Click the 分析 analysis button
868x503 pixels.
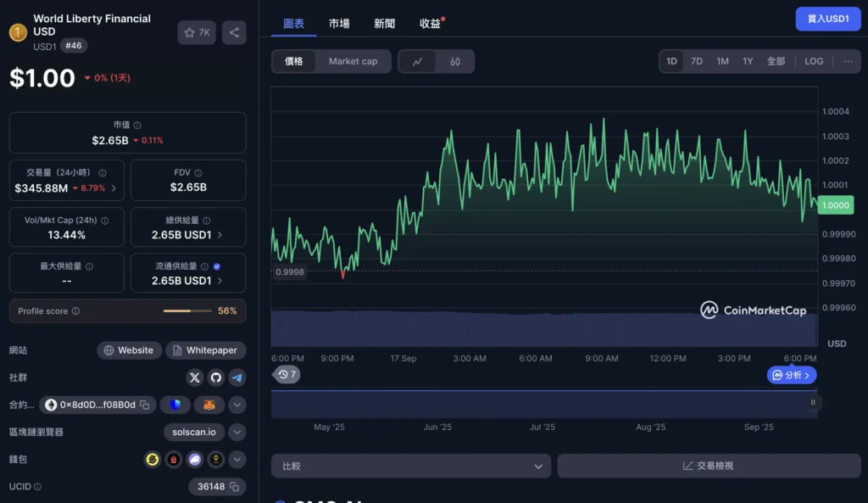[x=792, y=376]
